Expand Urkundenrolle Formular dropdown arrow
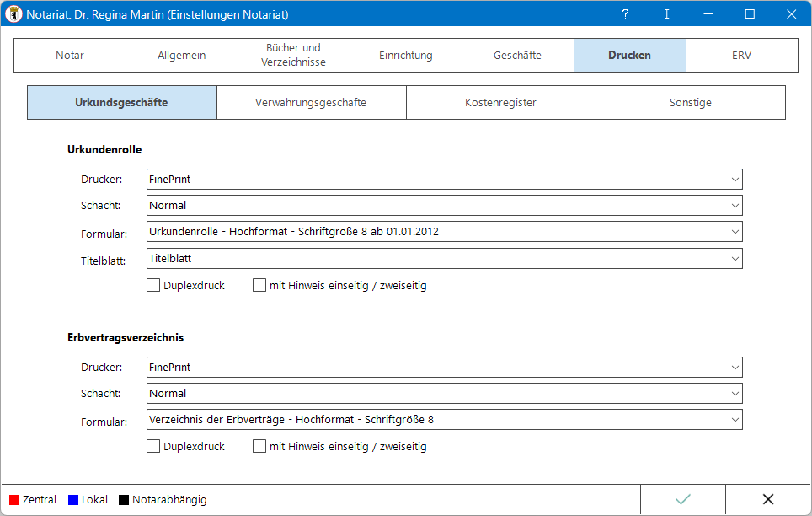Viewport: 812px width, 516px height. pos(735,232)
